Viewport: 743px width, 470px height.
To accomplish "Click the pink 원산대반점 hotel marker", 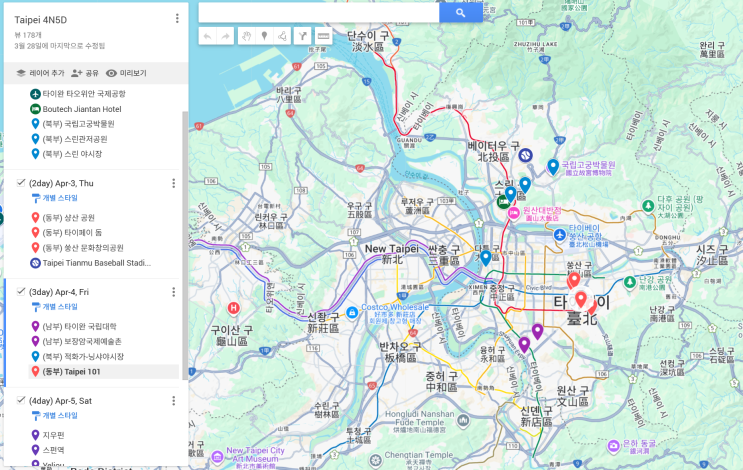I will [514, 213].
